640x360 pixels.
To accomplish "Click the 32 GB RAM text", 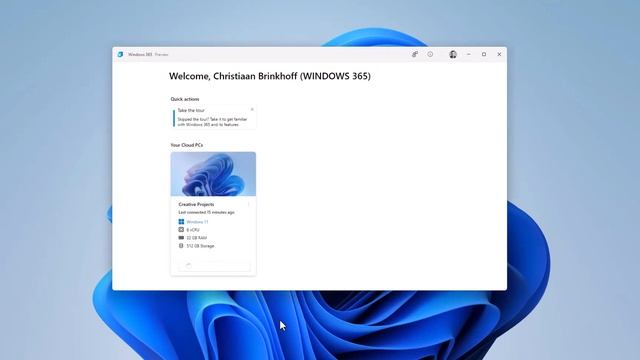I will [197, 238].
